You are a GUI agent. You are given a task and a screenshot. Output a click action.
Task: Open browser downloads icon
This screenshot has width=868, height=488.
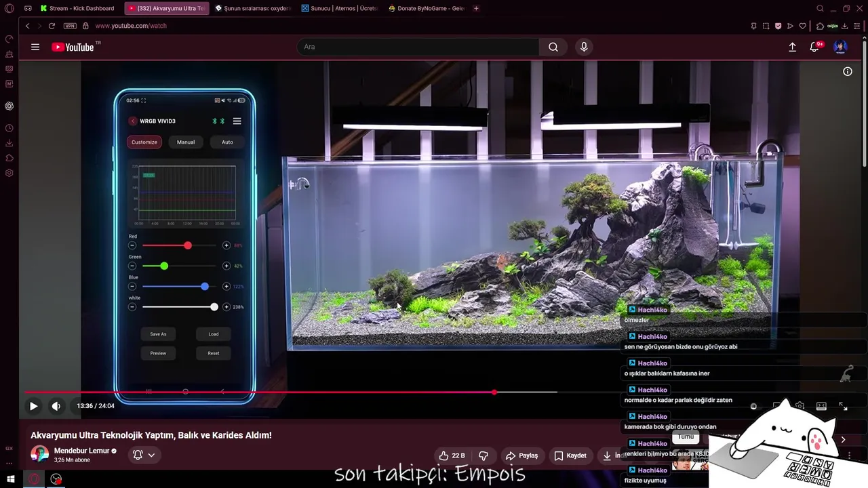pyautogui.click(x=844, y=26)
